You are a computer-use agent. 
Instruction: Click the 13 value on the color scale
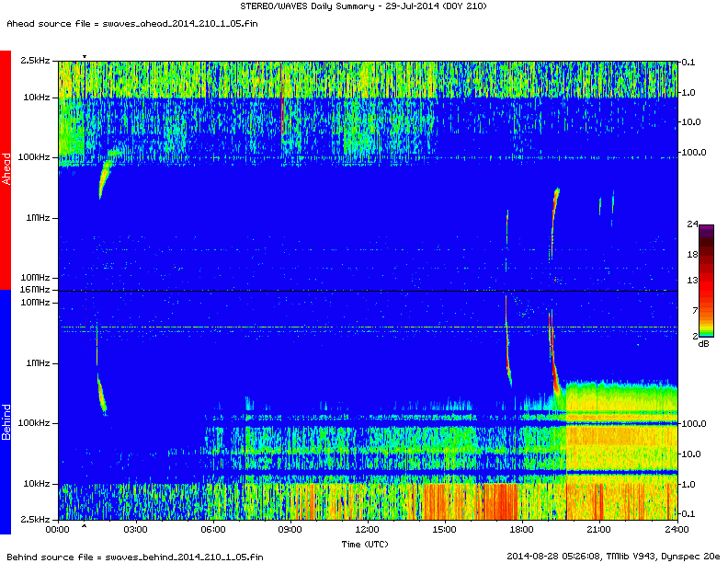click(692, 280)
